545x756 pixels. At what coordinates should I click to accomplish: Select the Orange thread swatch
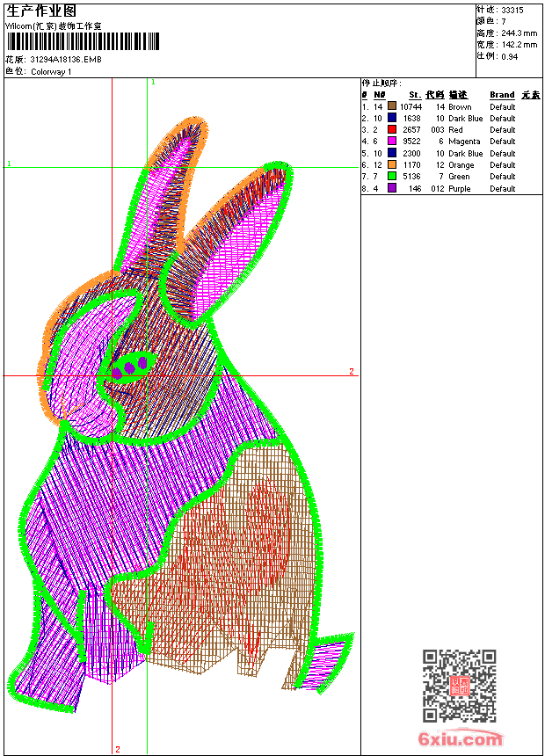[392, 164]
